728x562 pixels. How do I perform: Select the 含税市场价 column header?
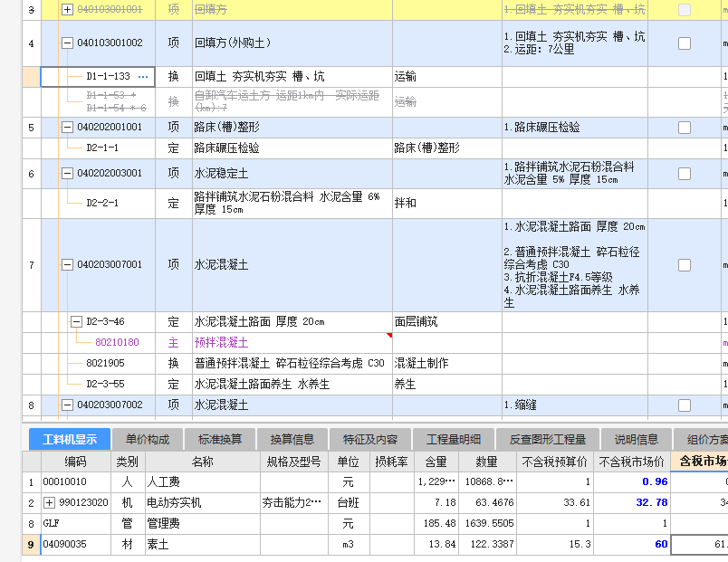[700, 462]
